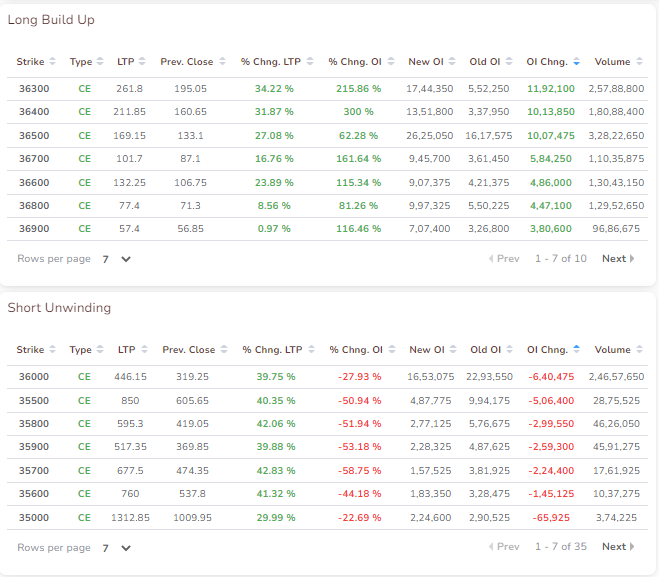
Task: Select strike 36700 in Long Build Up
Action: click(34, 159)
